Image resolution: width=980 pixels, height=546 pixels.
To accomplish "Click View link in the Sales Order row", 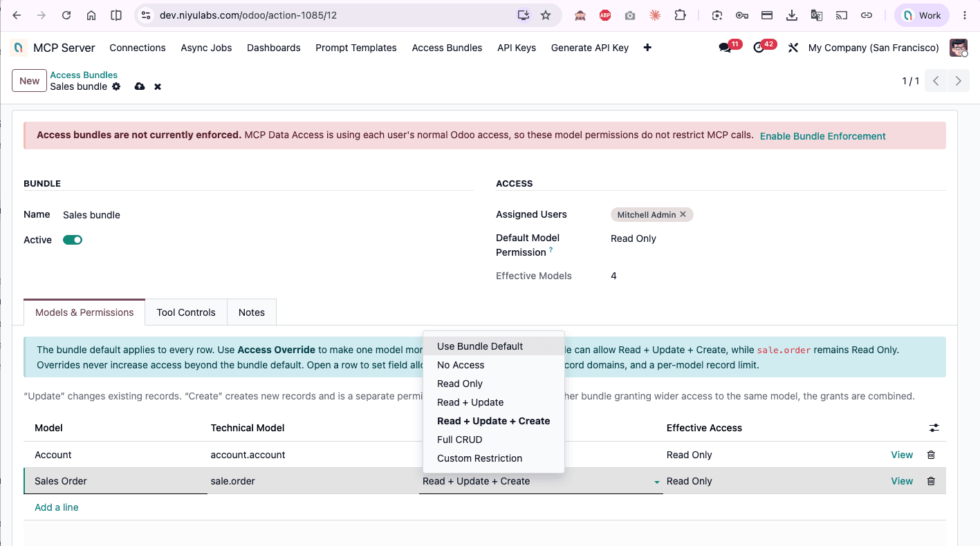I will [x=902, y=481].
